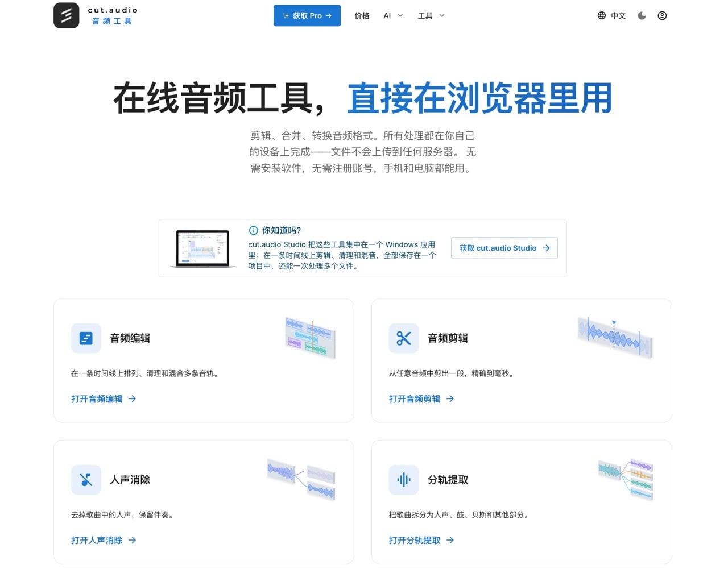Click the arrow after 打开分轨提取
The image size is (728, 573).
click(450, 541)
